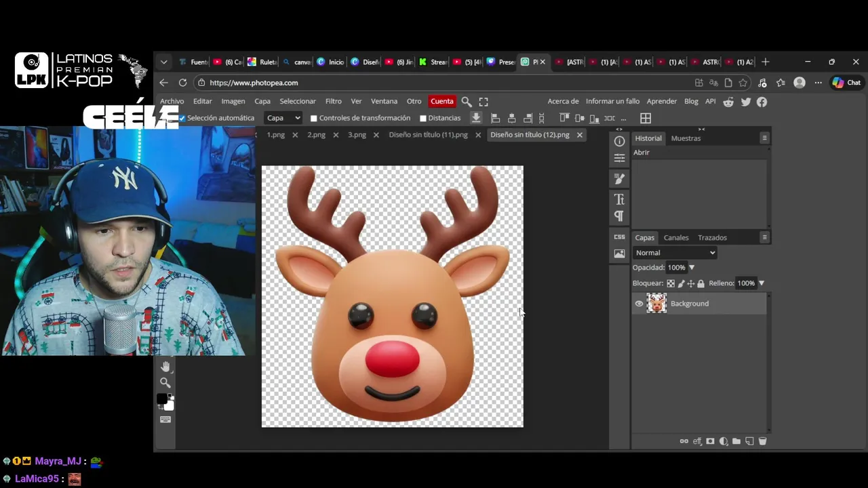The width and height of the screenshot is (868, 488).
Task: Open the CSS panel icon
Action: [619, 237]
